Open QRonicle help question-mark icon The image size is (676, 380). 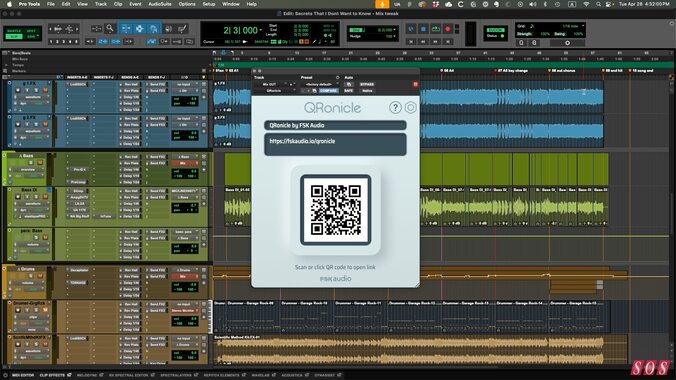pos(395,107)
